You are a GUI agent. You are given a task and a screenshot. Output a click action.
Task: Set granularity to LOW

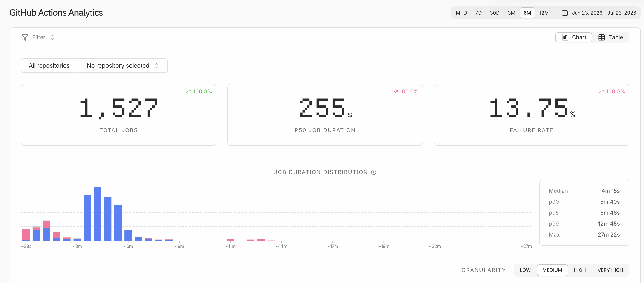(525, 270)
